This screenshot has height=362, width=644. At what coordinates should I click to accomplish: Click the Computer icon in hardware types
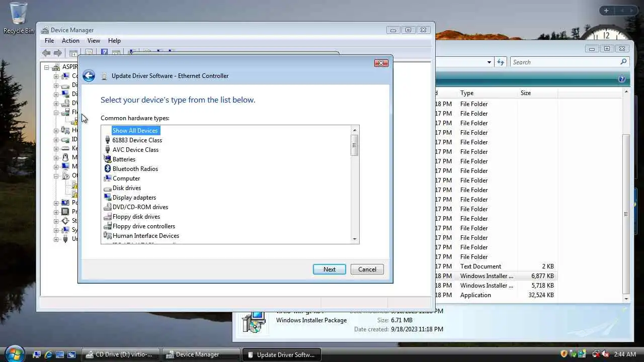(107, 178)
